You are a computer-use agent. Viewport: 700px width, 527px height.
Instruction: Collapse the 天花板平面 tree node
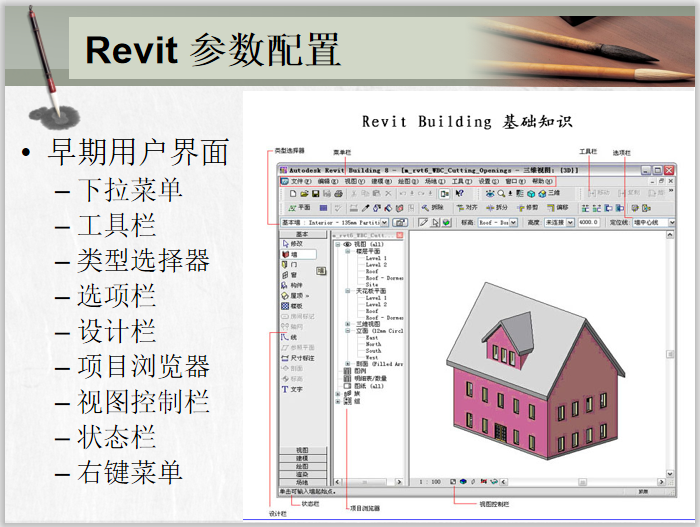point(349,290)
